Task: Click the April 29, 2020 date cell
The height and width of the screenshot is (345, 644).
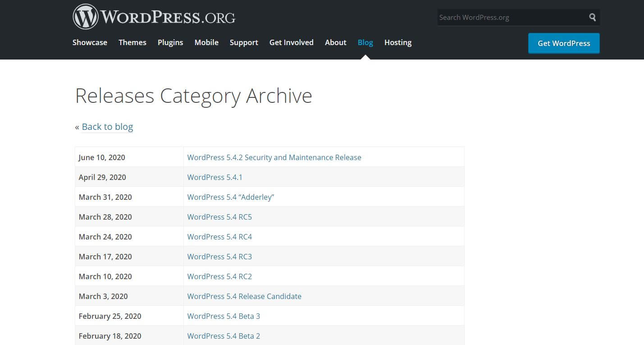Action: point(129,177)
